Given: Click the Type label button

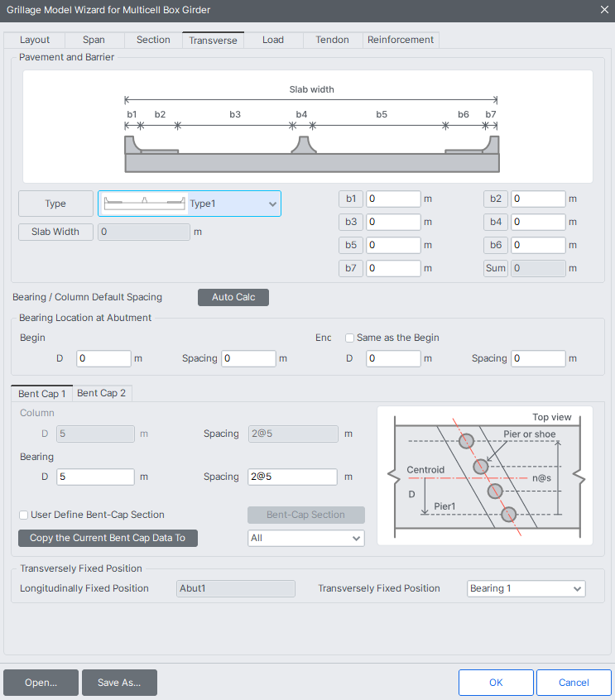Looking at the screenshot, I should (55, 204).
